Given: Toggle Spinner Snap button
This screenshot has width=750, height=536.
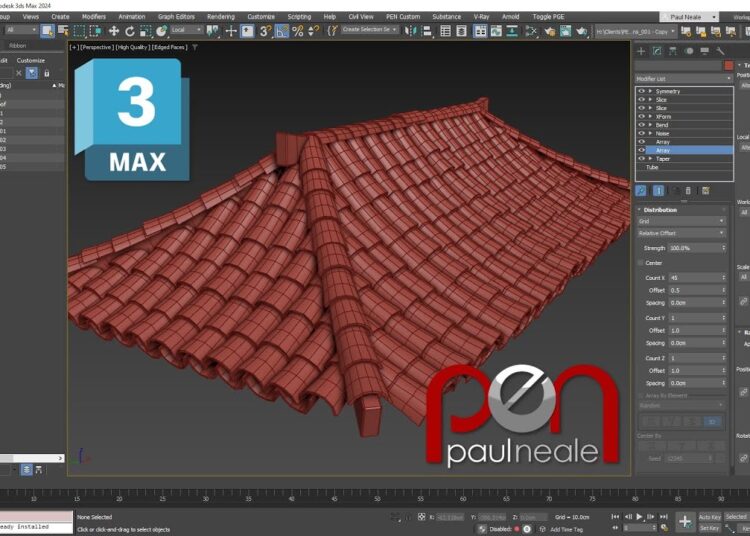Looking at the screenshot, I should (313, 31).
